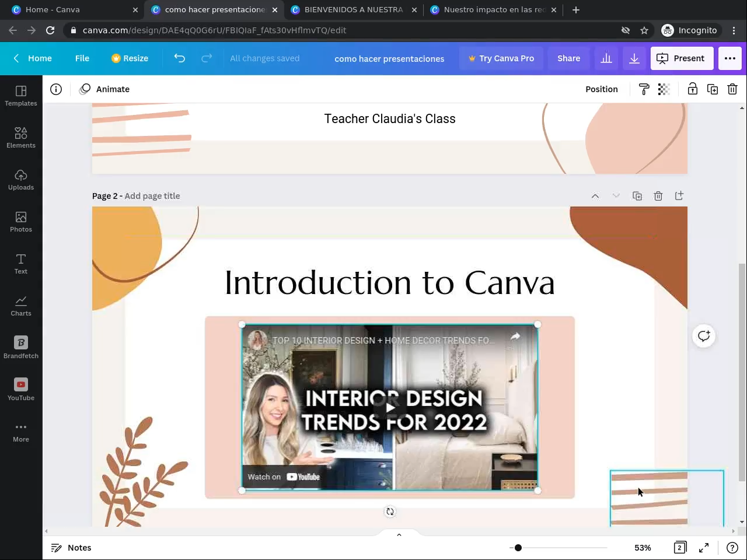Open the 53% zoom level dropdown
The image size is (747, 560).
[643, 548]
